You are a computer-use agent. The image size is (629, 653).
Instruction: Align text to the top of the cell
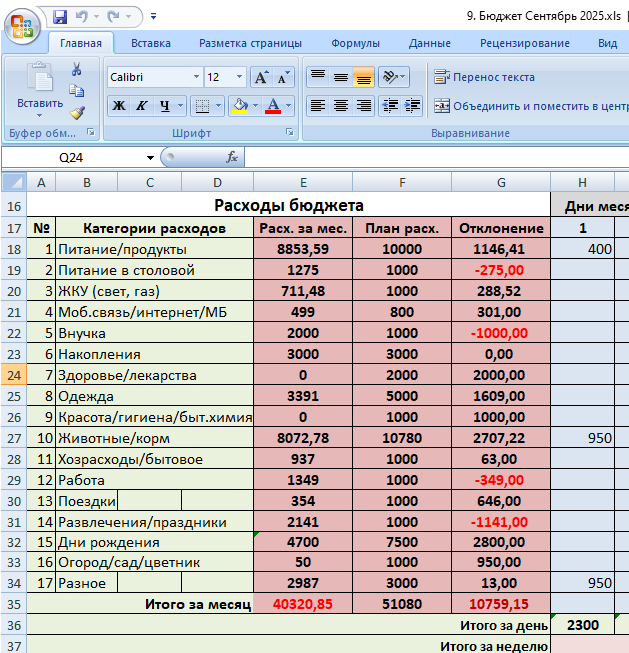[318, 77]
